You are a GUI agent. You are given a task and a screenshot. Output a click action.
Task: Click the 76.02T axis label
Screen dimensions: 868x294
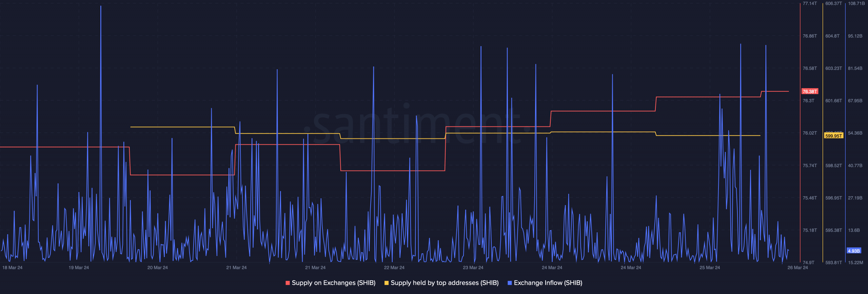(810, 133)
